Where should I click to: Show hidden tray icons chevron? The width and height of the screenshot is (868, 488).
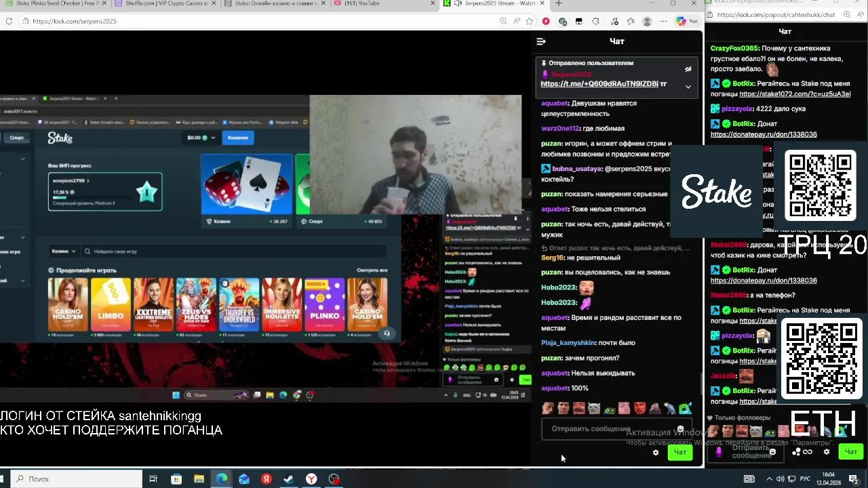pos(768,479)
